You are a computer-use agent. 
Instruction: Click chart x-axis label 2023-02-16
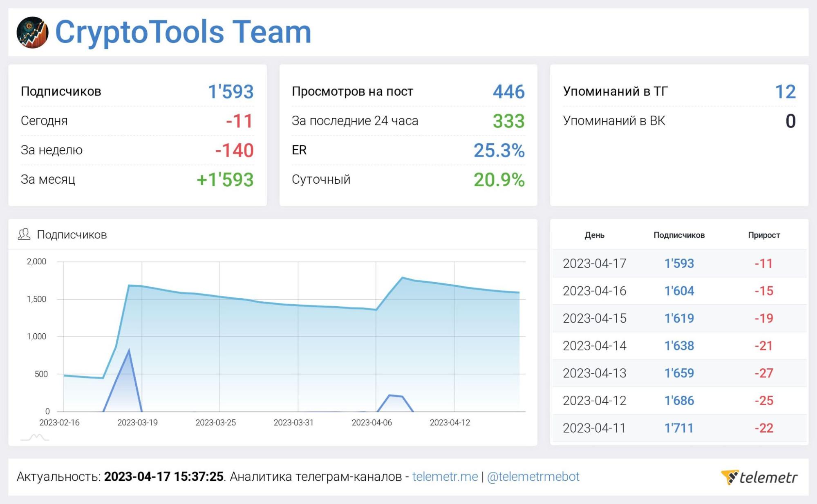coord(59,423)
